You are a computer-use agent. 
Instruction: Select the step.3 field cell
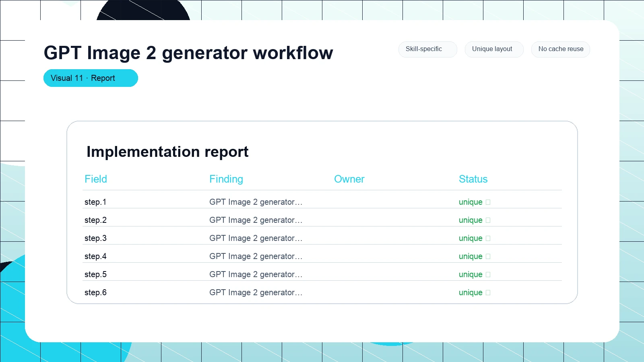pos(95,238)
